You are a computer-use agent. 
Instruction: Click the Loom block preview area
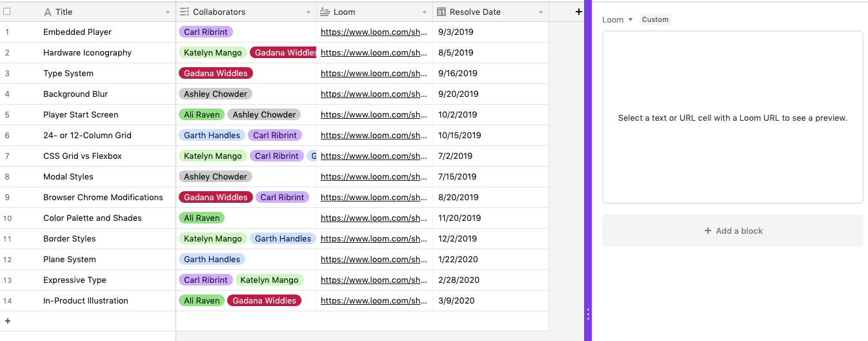(732, 118)
